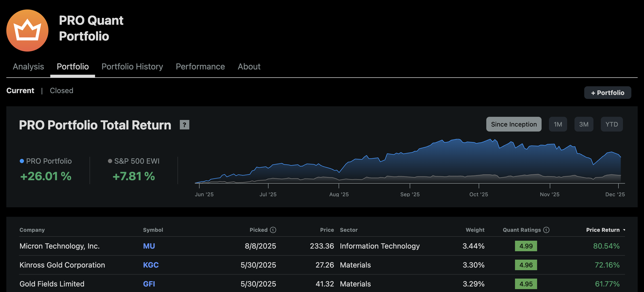Viewport: 644px width, 292px height.
Task: Switch chart range to 3M
Action: [x=584, y=124]
